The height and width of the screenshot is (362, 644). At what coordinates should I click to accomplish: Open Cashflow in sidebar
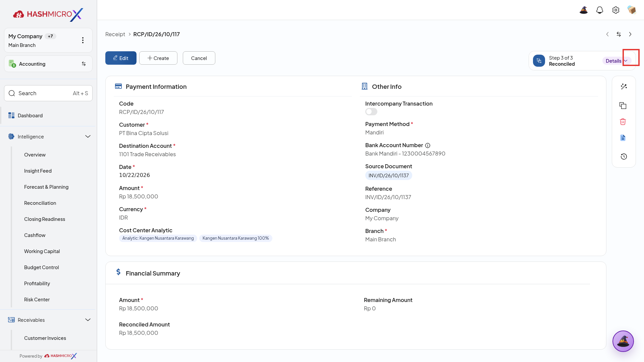tap(35, 235)
